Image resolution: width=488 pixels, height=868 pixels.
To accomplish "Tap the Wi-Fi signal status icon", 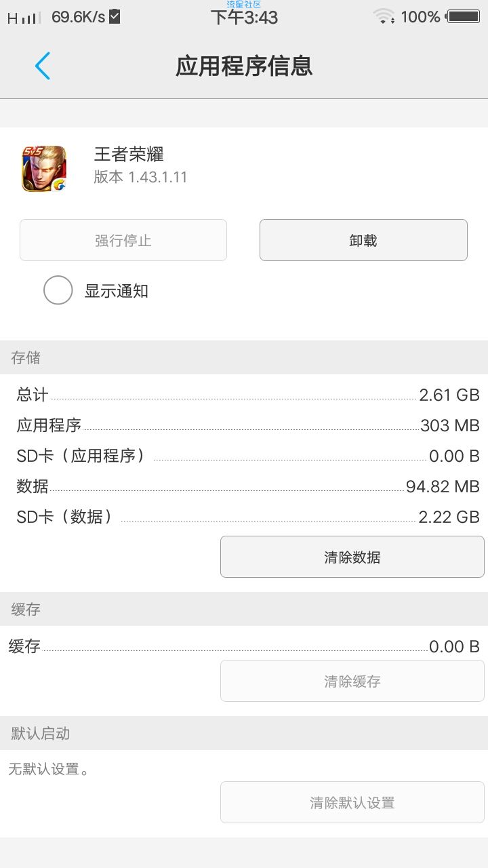I will coord(384,16).
